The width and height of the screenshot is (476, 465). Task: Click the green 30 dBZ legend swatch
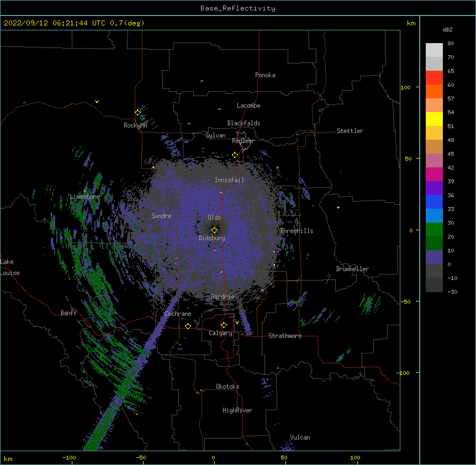434,230
